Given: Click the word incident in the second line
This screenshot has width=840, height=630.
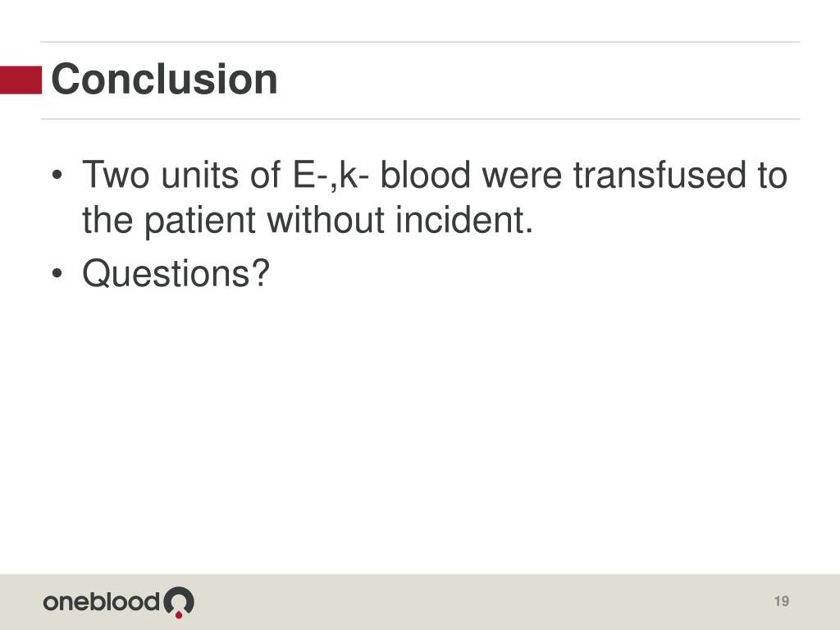Looking at the screenshot, I should [464, 220].
